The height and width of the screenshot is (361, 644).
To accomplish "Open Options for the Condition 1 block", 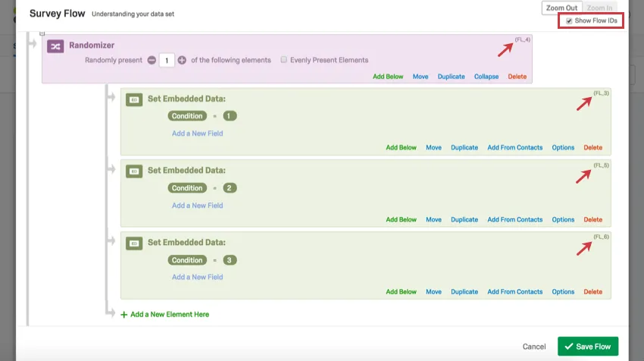I will coord(563,148).
